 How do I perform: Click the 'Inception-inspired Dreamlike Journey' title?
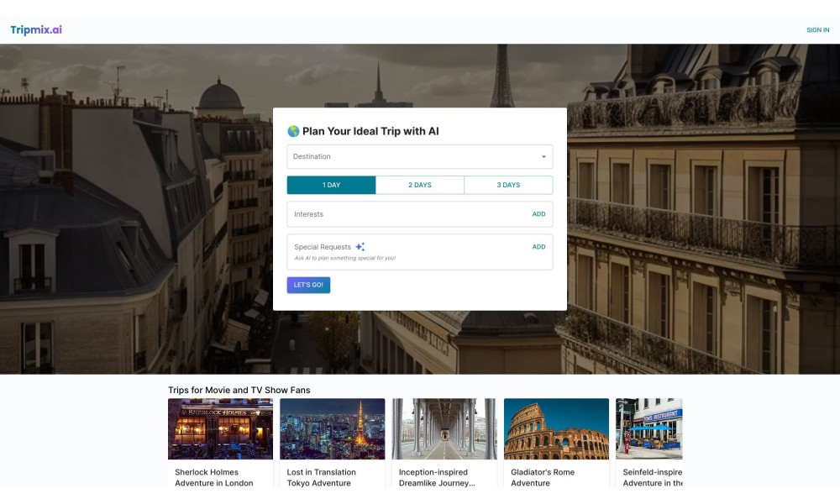(437, 477)
